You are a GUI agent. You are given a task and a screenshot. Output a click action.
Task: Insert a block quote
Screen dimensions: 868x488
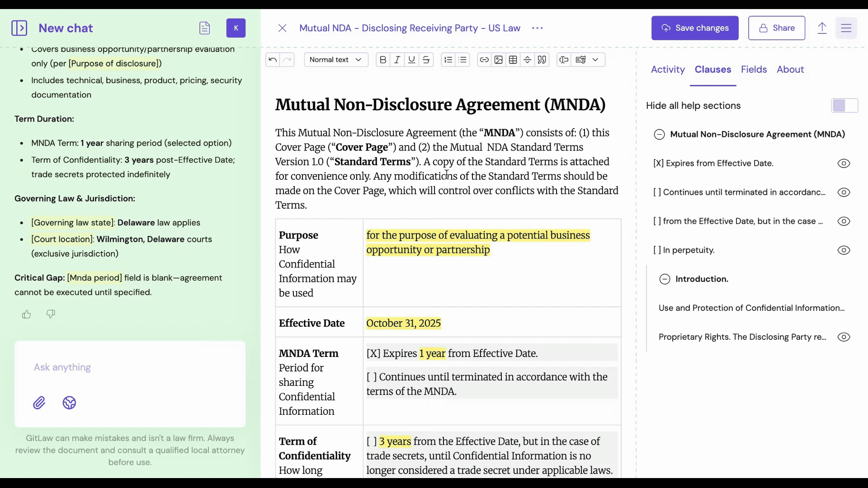(542, 60)
